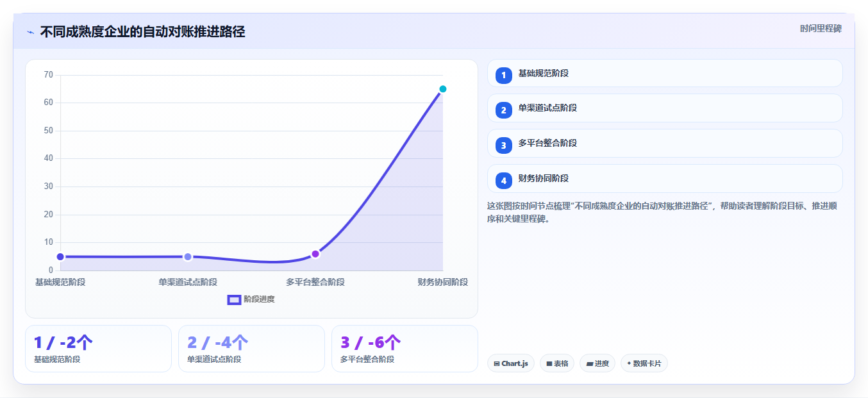Click the 进度 tag
868x398 pixels.
pos(597,363)
